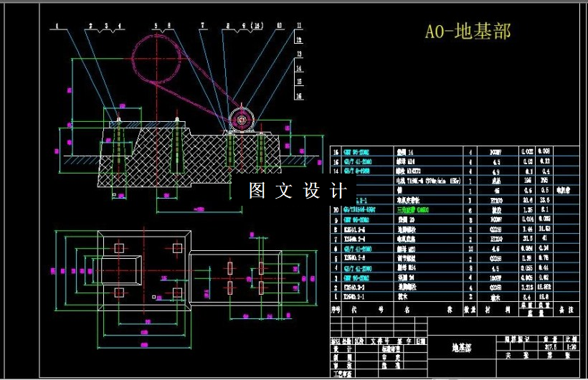This screenshot has height=380, width=588.
Task: Click the 序号 column header in parts list
Action: [336, 310]
